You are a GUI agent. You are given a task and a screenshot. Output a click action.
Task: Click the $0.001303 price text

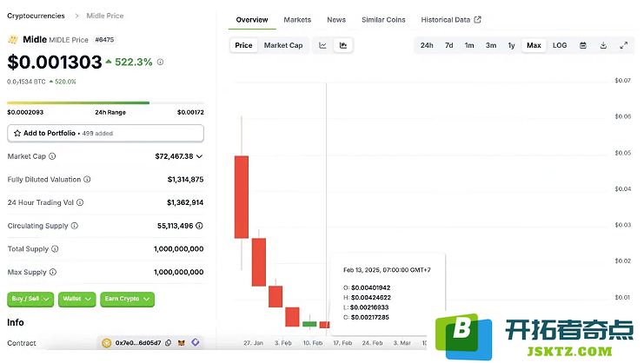click(55, 62)
